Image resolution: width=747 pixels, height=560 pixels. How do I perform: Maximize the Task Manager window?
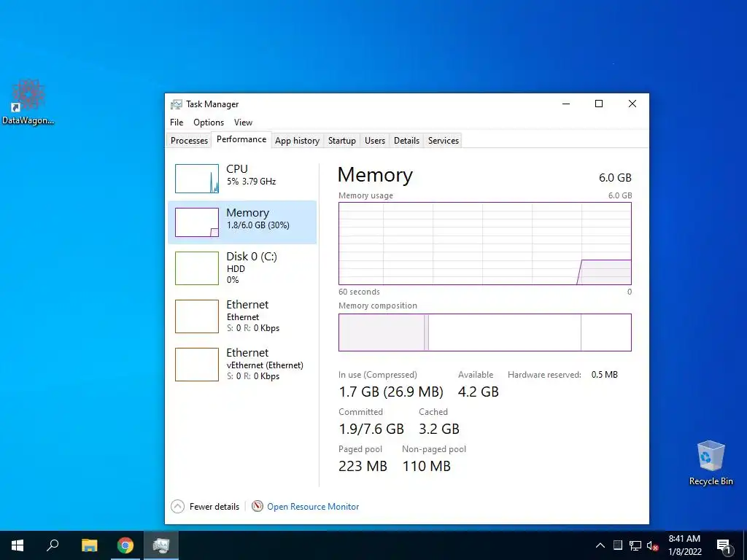599,104
